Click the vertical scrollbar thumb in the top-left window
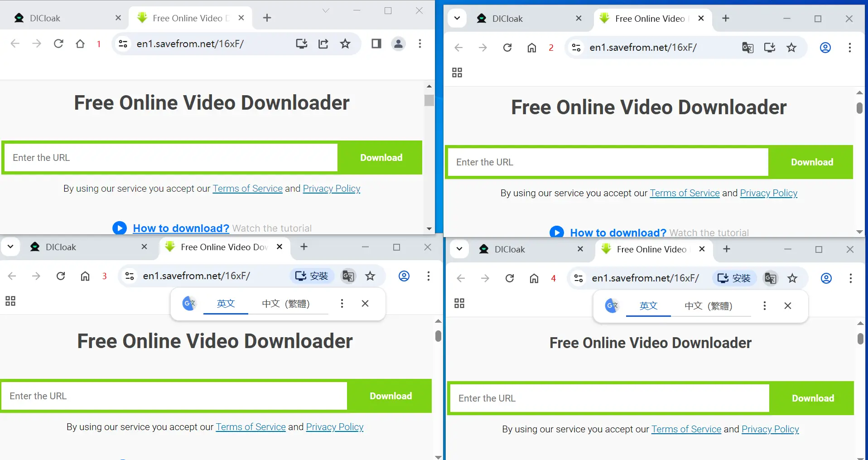Image resolution: width=868 pixels, height=460 pixels. [429, 100]
